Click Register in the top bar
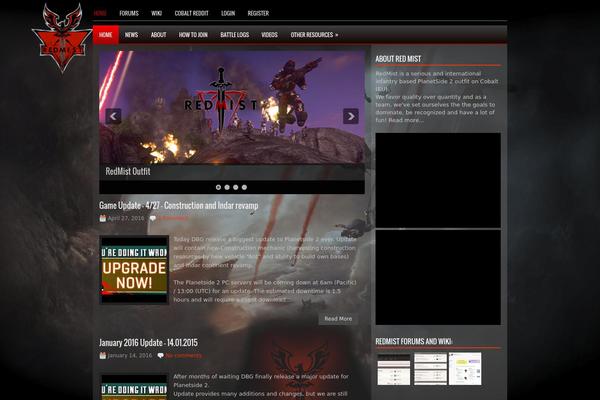The image size is (600, 400). [x=258, y=13]
